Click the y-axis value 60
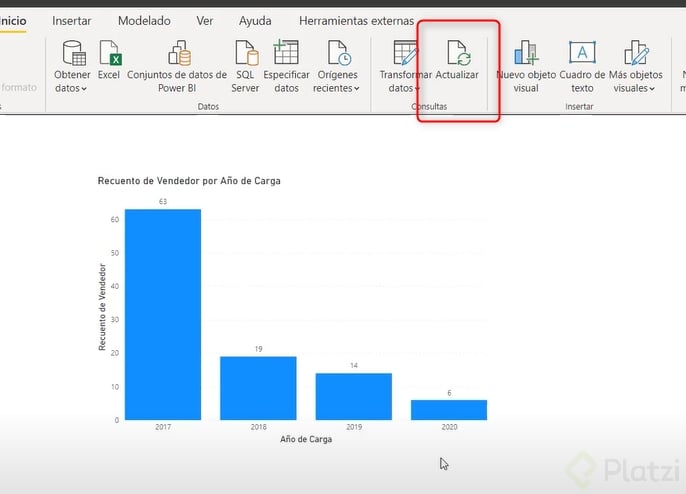Screen dimensions: 686x494 coord(115,219)
